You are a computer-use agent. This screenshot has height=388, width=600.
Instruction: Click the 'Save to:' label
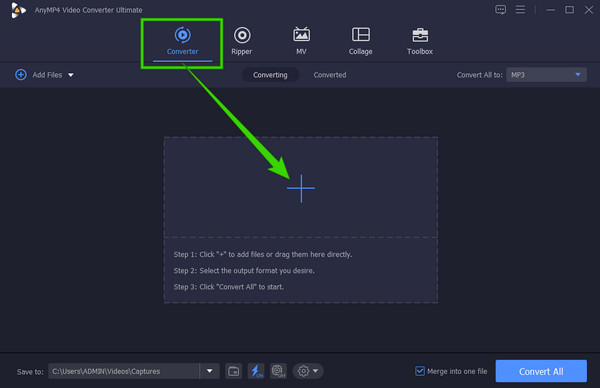[x=30, y=372]
